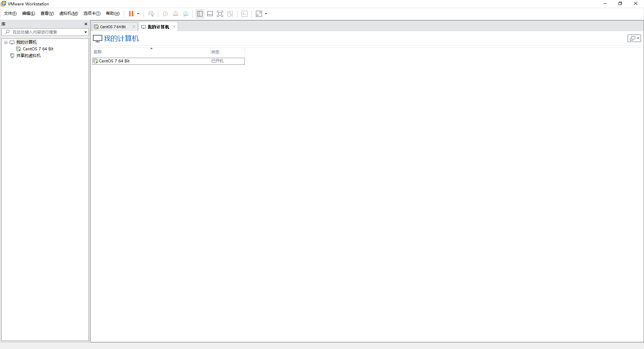
Task: Open Snapshot Manager from toolbar
Action: (x=185, y=14)
